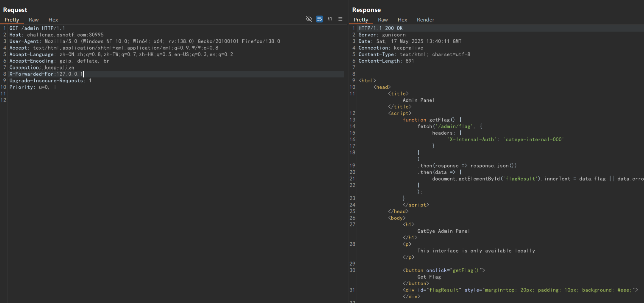Viewport: 644px width, 303px height.
Task: Click the 'cateye-internal-000' value
Action: coord(533,139)
